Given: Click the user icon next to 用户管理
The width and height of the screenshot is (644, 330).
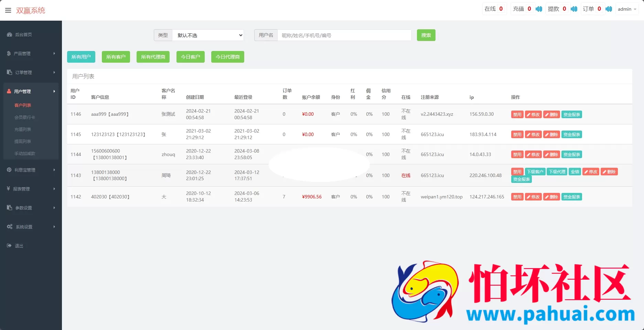Looking at the screenshot, I should point(9,91).
